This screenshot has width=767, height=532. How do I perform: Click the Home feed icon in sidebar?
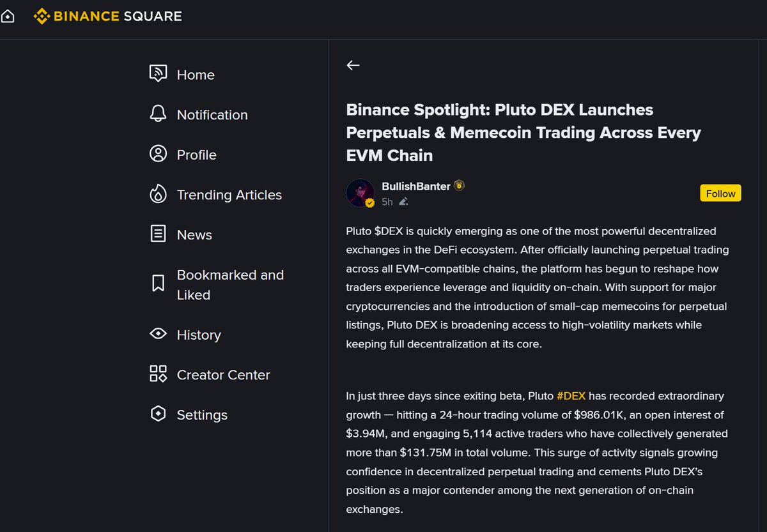pyautogui.click(x=158, y=74)
